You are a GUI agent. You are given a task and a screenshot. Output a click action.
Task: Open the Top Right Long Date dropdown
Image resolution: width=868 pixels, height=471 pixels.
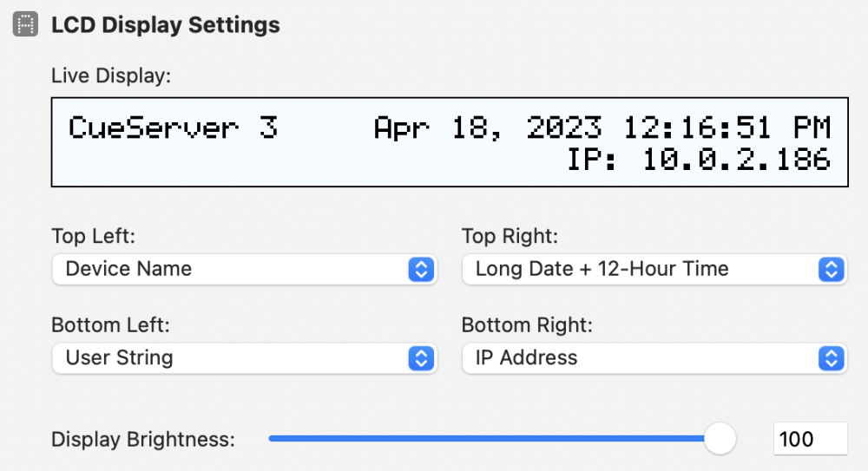point(641,269)
